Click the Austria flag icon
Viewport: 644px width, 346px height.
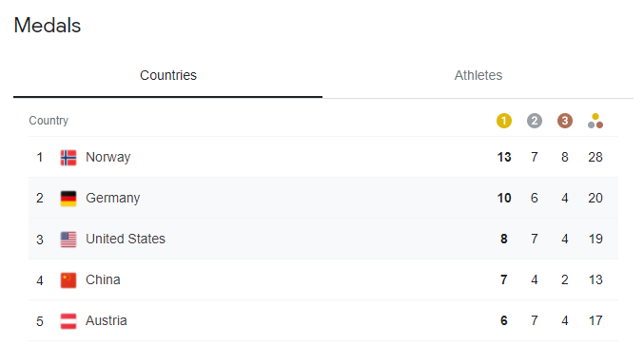tap(68, 321)
